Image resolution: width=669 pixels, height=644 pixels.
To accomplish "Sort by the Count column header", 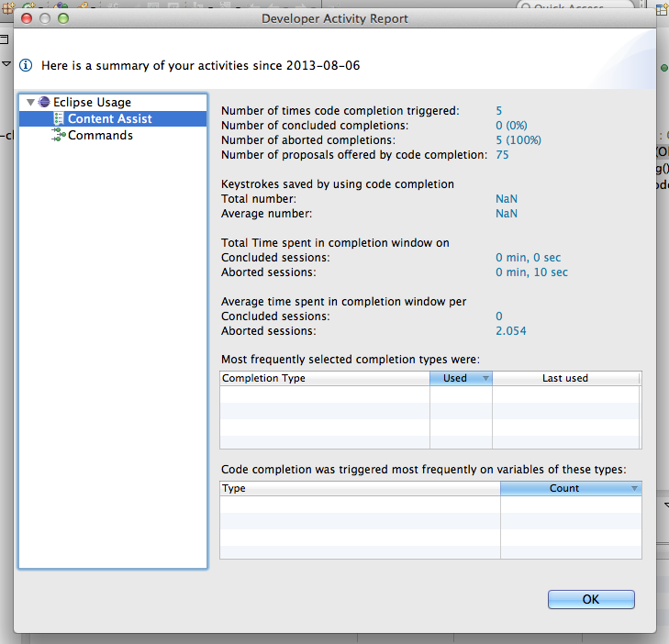I will [571, 488].
